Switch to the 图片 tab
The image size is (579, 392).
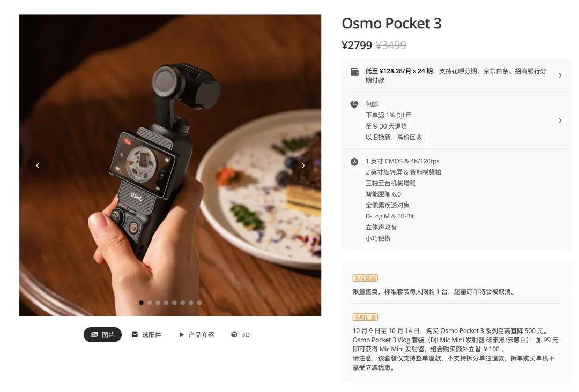(x=102, y=335)
